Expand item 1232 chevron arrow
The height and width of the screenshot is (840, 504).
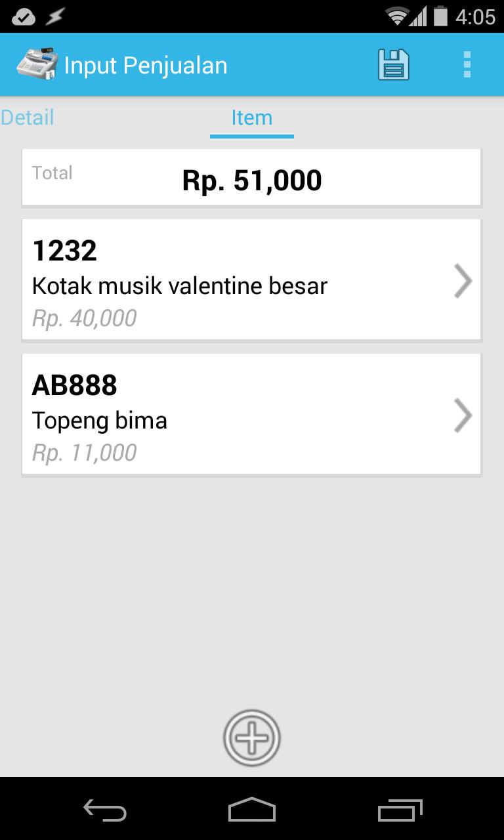pyautogui.click(x=463, y=281)
